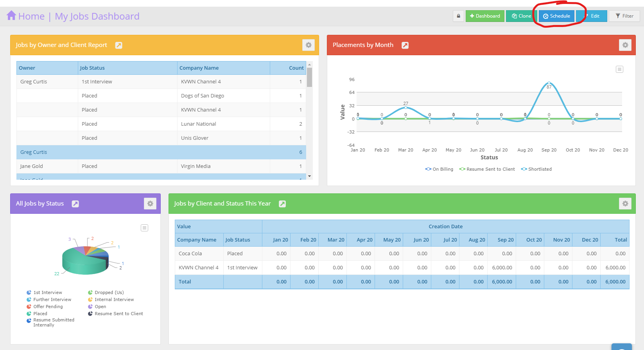Sort table by Job Status column header
Image resolution: width=644 pixels, height=350 pixels.
[x=92, y=68]
